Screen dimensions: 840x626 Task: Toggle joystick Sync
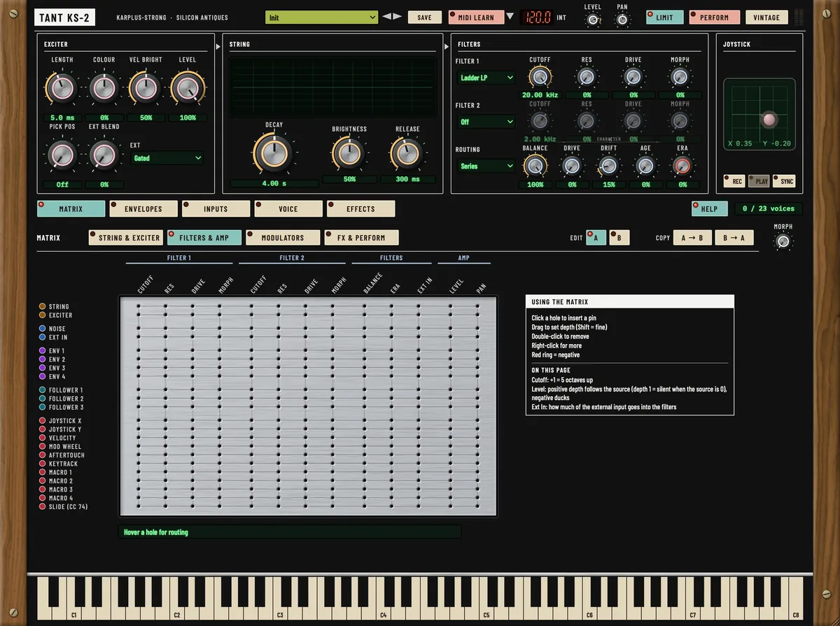[784, 181]
